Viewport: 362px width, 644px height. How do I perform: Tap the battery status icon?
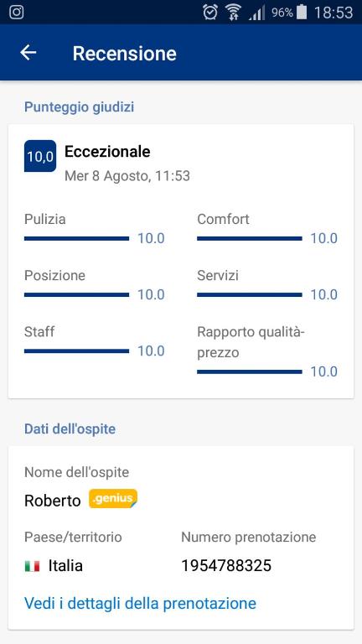[302, 13]
